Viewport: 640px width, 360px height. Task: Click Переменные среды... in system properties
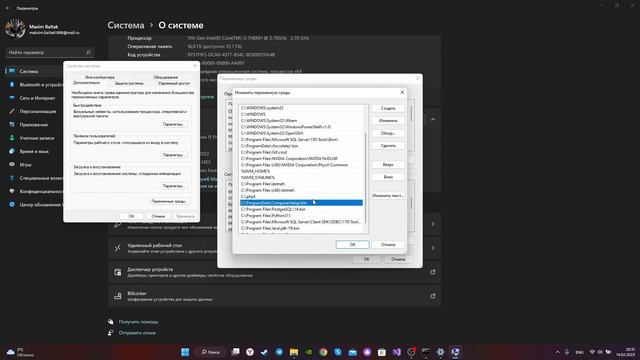(x=169, y=201)
